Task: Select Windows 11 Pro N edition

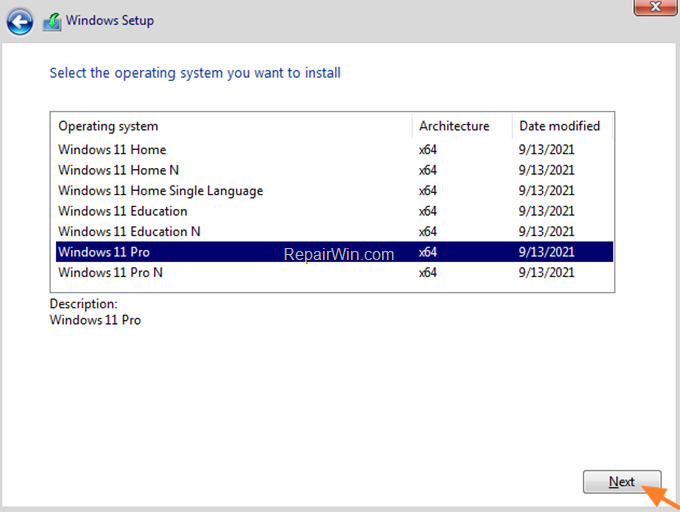Action: point(334,272)
